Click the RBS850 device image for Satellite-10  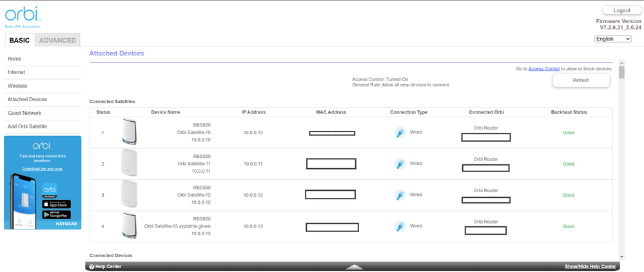coord(130,132)
